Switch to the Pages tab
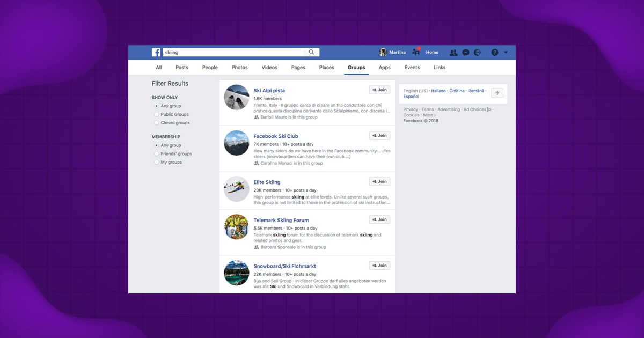644x338 pixels. (298, 68)
